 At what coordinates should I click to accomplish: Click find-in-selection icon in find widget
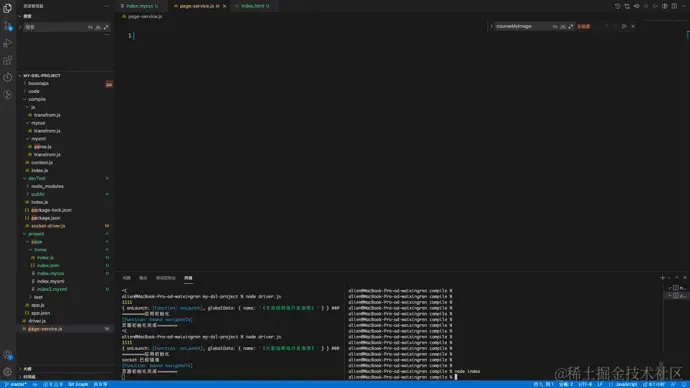[624, 26]
